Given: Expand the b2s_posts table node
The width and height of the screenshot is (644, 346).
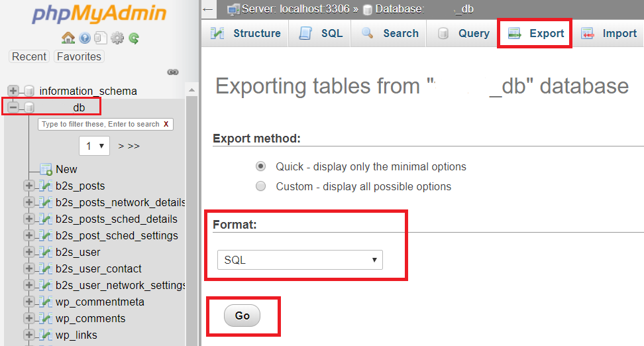Looking at the screenshot, I should point(28,186).
